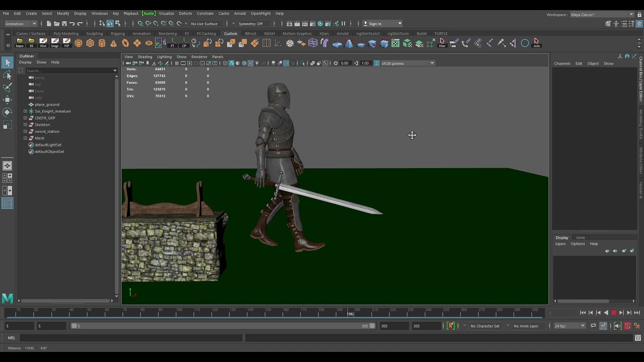Switch to the Rendering shelf tab
644x362 pixels.
[x=168, y=33]
